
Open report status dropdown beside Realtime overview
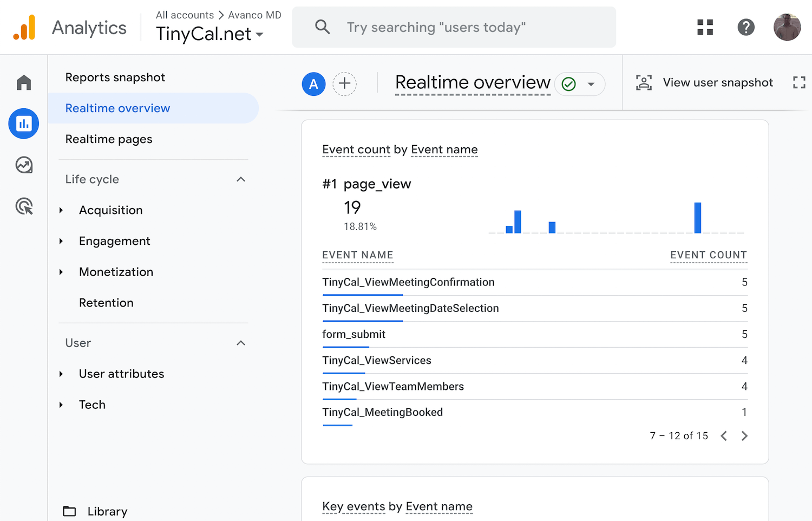coord(591,84)
